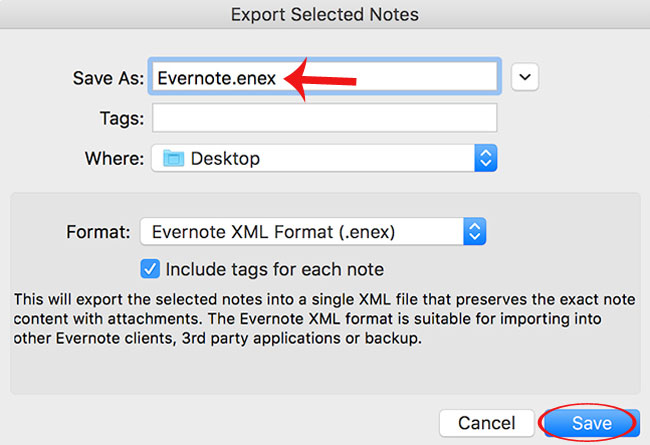650x445 pixels.
Task: Click the Cancel button
Action: [487, 423]
